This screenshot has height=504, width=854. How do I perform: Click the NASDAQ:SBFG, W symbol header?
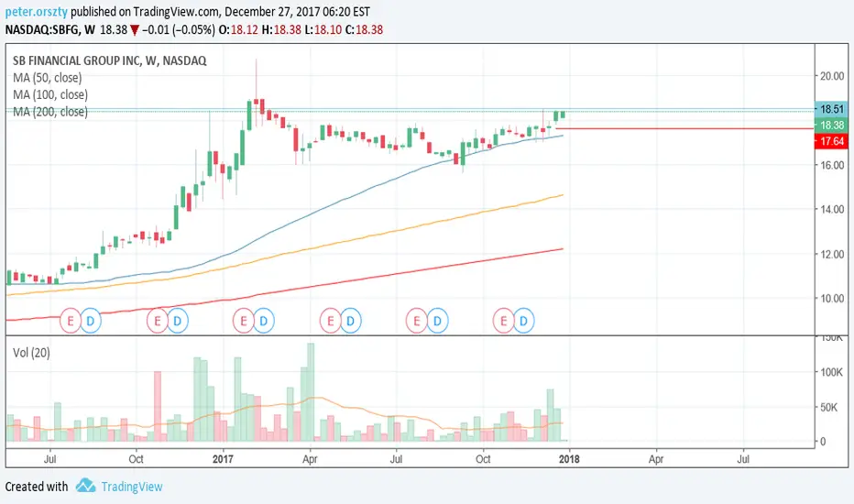[x=50, y=29]
